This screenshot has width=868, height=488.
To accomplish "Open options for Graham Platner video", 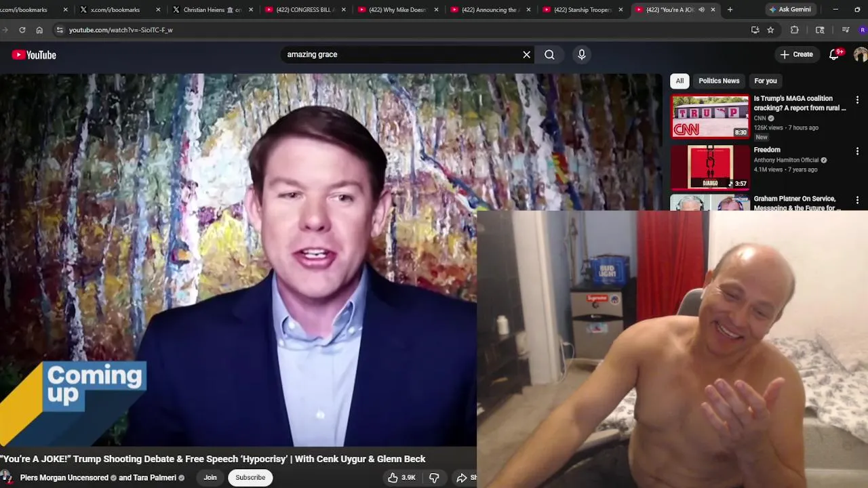I will [857, 200].
